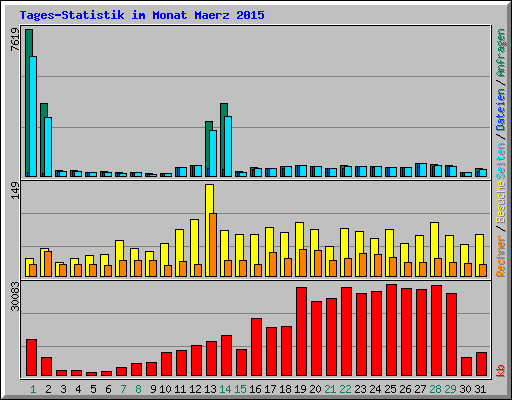Select the cyan Seiten bar for day 1
This screenshot has height=400, width=512.
click(x=33, y=116)
